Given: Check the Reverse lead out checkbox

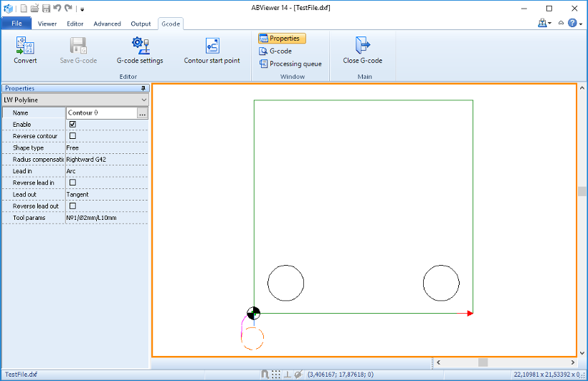Looking at the screenshot, I should [x=72, y=206].
